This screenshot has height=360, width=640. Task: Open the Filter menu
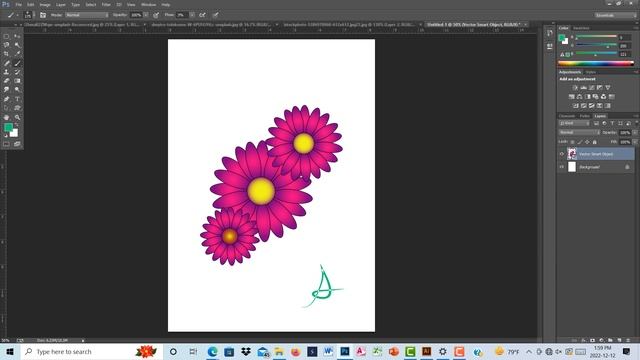click(x=106, y=4)
